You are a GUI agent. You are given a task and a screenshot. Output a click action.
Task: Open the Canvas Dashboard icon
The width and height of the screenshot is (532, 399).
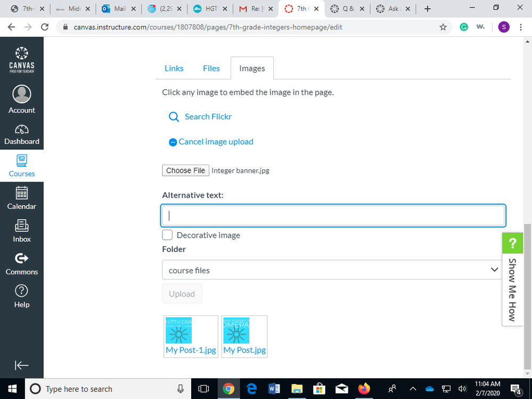(22, 129)
